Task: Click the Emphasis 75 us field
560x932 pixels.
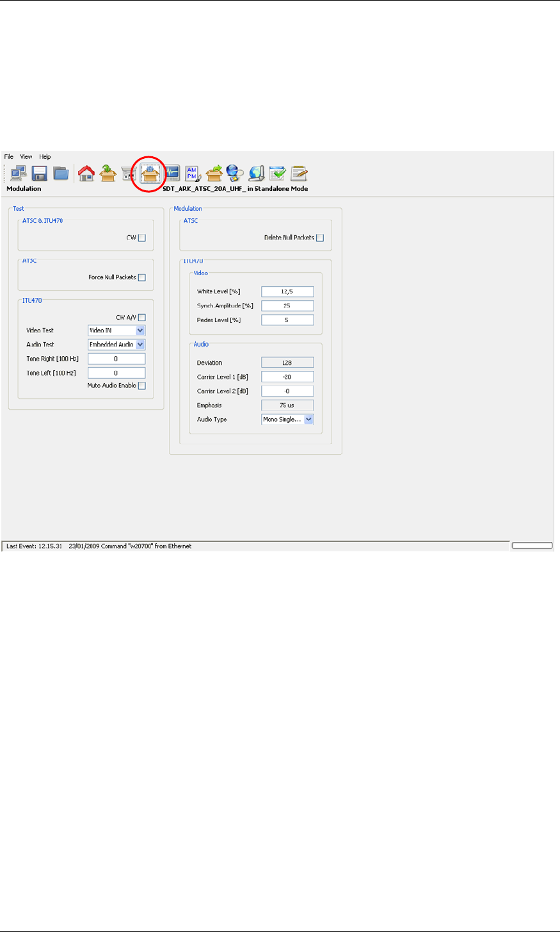Action: [288, 405]
